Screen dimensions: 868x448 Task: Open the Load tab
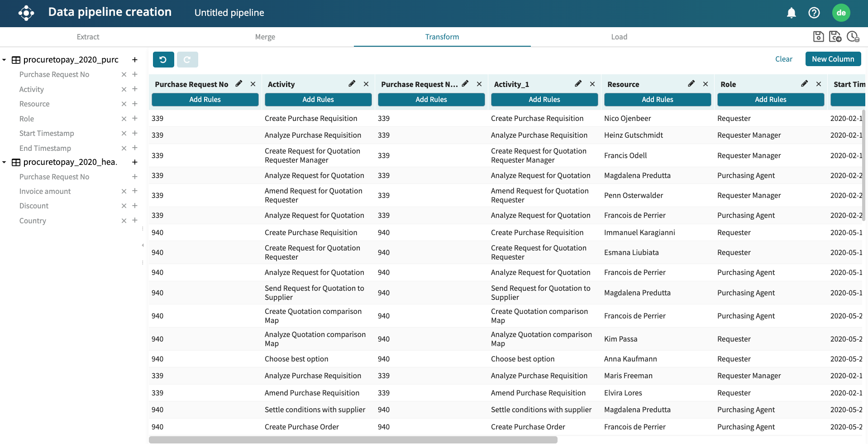619,37
